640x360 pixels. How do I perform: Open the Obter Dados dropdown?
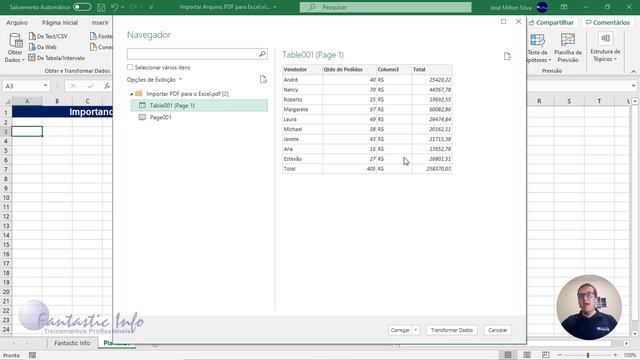click(x=15, y=48)
